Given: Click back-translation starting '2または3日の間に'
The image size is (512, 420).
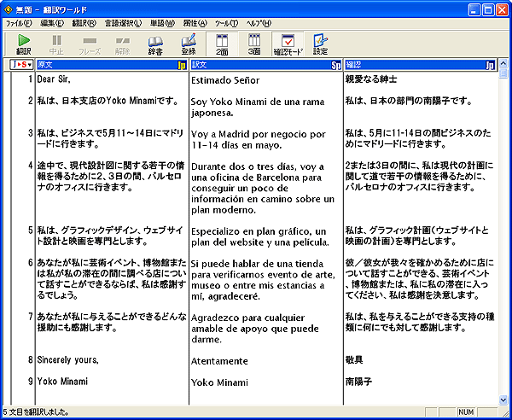Looking at the screenshot, I should click(420, 176).
